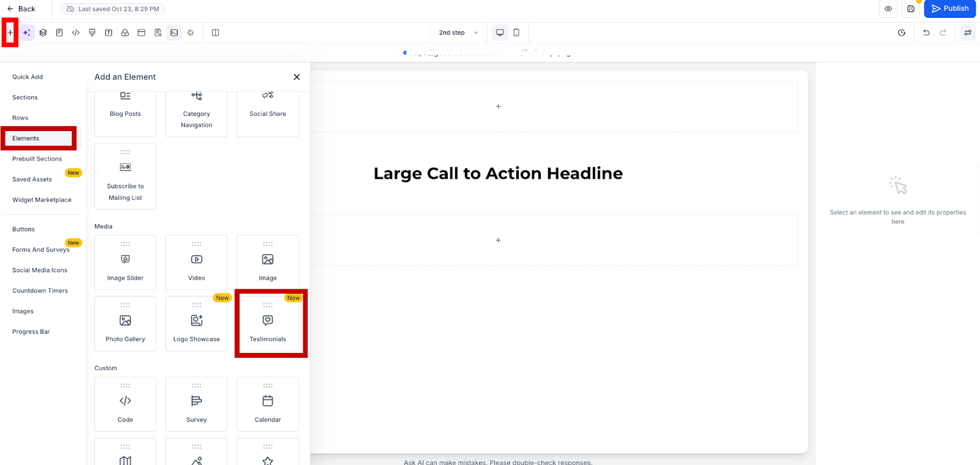Toggle the split panel layout icon
The image size is (980, 465).
(x=216, y=32)
